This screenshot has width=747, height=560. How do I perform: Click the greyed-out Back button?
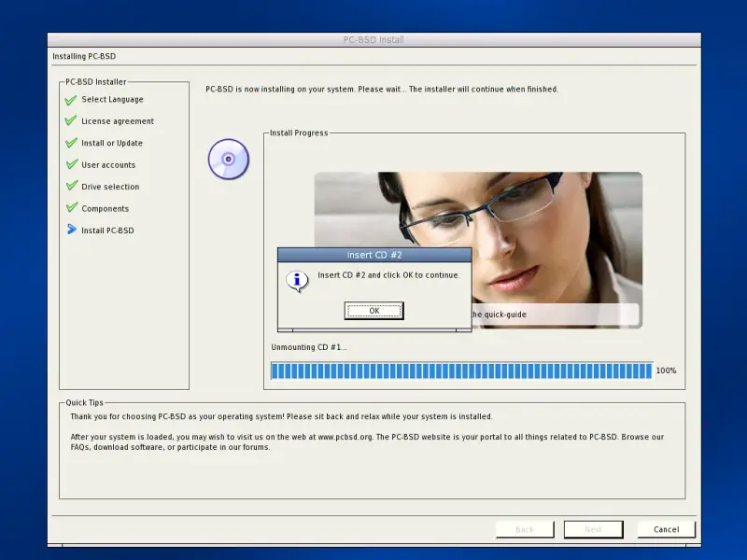coord(525,529)
